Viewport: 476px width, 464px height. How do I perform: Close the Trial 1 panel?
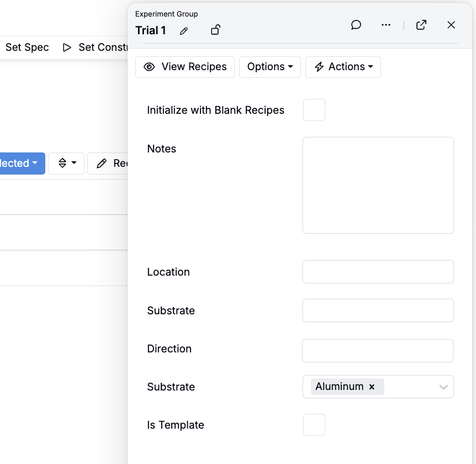(451, 25)
